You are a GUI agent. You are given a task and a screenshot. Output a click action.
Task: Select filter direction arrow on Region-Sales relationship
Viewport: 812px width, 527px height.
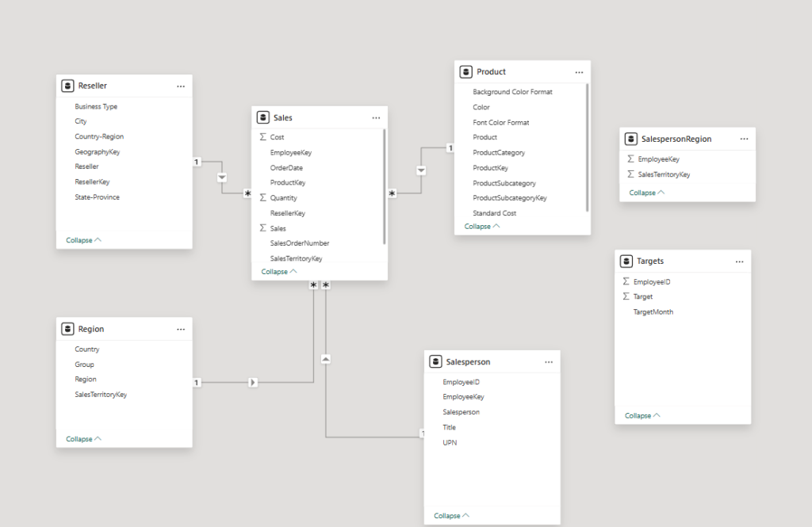tap(253, 383)
